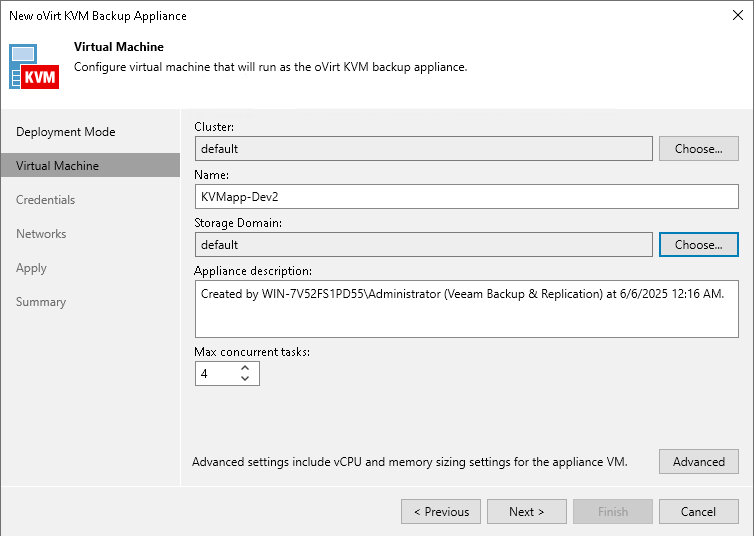This screenshot has height=536, width=755.
Task: Open the Summary step in sidebar
Action: 41,302
